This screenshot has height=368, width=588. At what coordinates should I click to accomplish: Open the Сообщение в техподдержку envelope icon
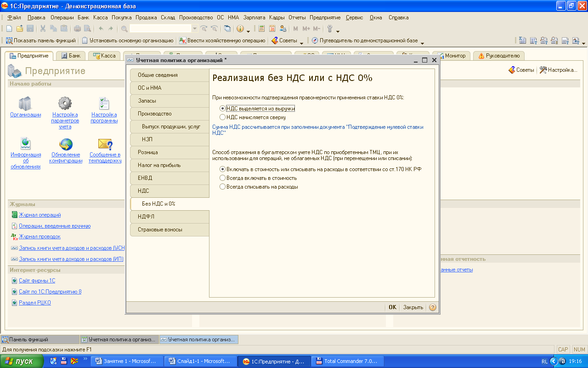tap(105, 144)
